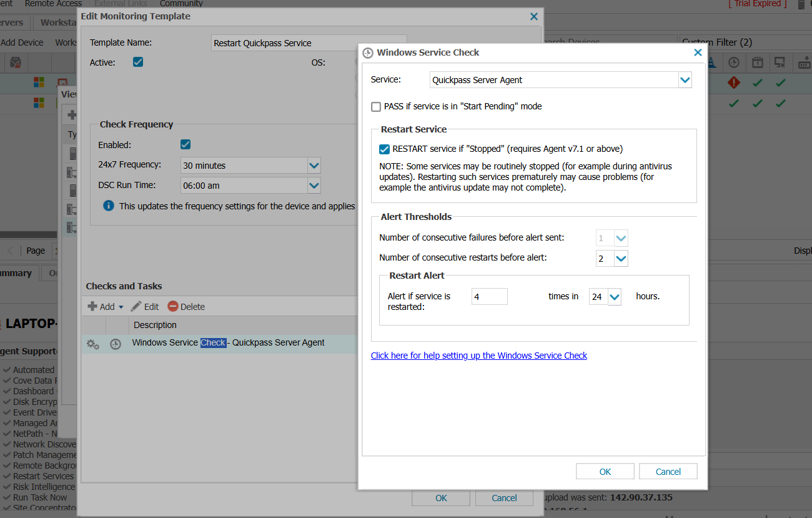
Task: Open the Windows Service Check setup help link
Action: click(x=479, y=356)
